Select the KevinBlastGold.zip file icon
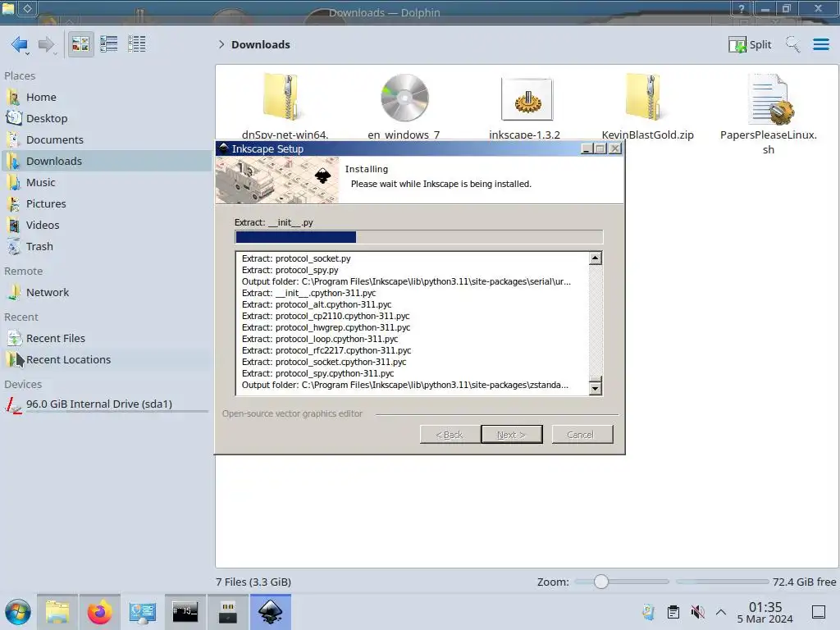The width and height of the screenshot is (840, 630). tap(645, 98)
